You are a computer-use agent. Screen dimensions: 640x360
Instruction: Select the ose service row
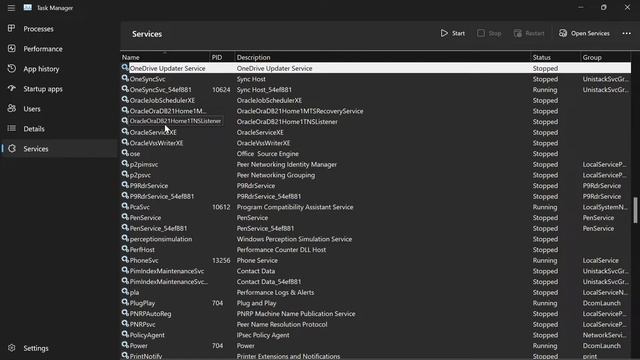(x=376, y=153)
